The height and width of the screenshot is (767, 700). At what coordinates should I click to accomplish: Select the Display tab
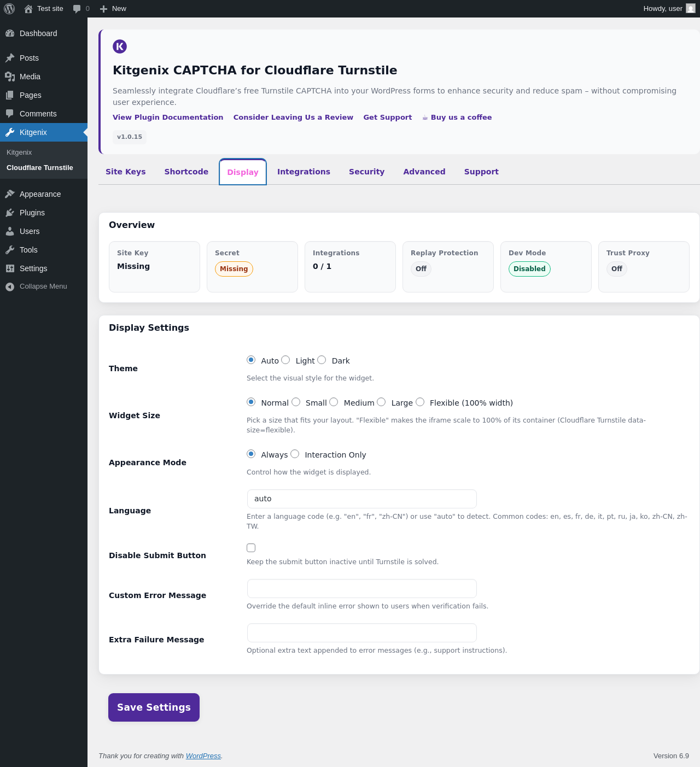(x=243, y=172)
